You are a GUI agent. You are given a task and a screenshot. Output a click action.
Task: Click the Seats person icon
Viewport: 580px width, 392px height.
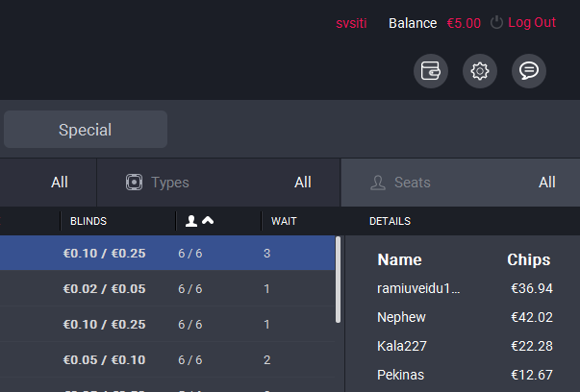378,182
